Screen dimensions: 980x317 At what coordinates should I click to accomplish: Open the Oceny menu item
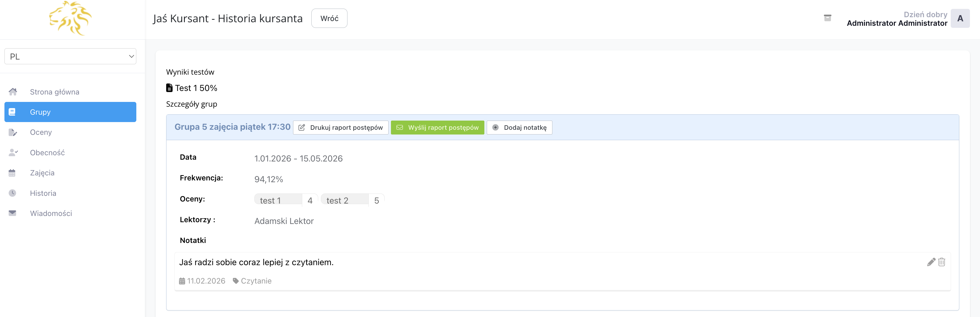click(x=41, y=132)
